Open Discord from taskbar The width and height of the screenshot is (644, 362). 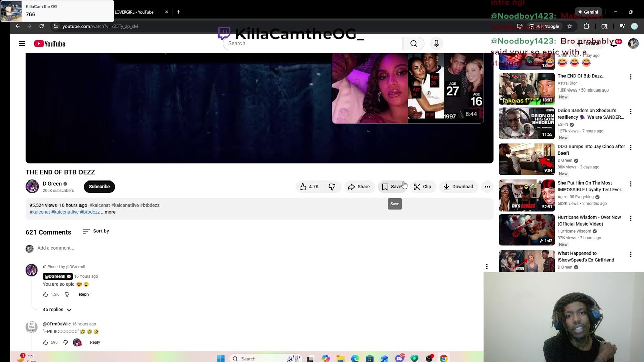pyautogui.click(x=399, y=358)
